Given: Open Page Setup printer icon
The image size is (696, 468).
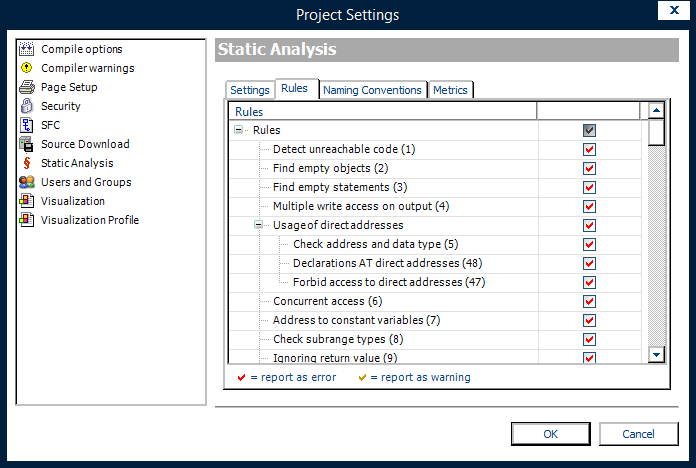Looking at the screenshot, I should pyautogui.click(x=27, y=87).
